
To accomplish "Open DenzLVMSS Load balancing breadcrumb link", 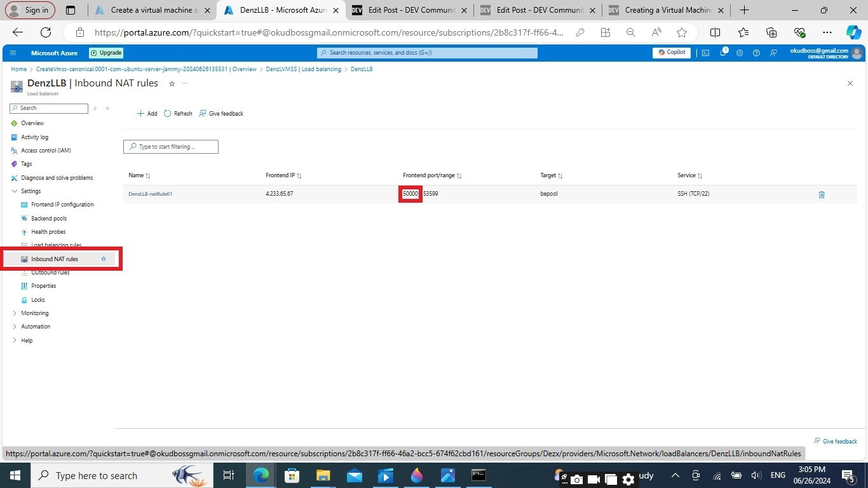I will pos(303,69).
